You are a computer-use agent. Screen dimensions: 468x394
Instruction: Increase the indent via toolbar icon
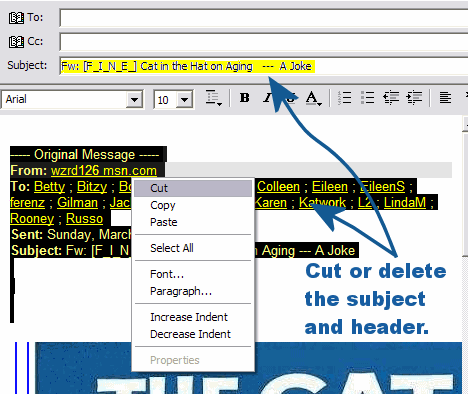click(x=414, y=98)
